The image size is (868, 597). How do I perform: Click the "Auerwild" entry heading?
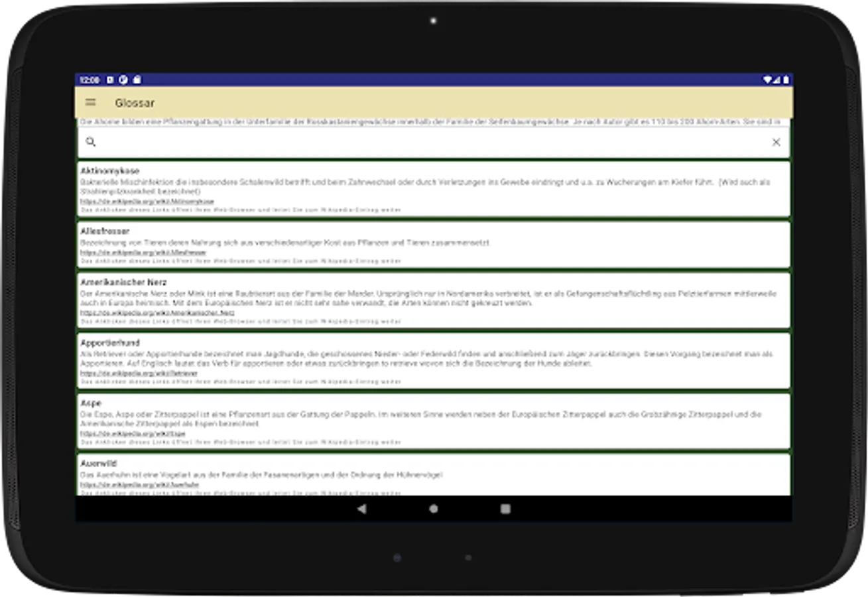point(99,464)
